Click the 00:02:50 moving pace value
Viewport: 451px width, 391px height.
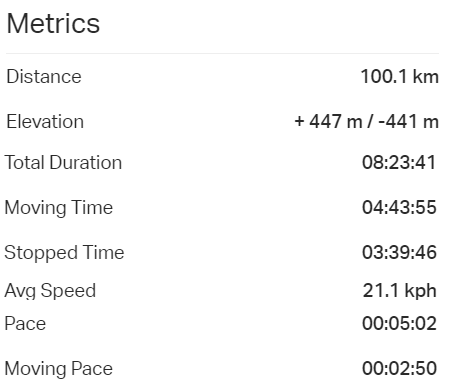tap(399, 368)
